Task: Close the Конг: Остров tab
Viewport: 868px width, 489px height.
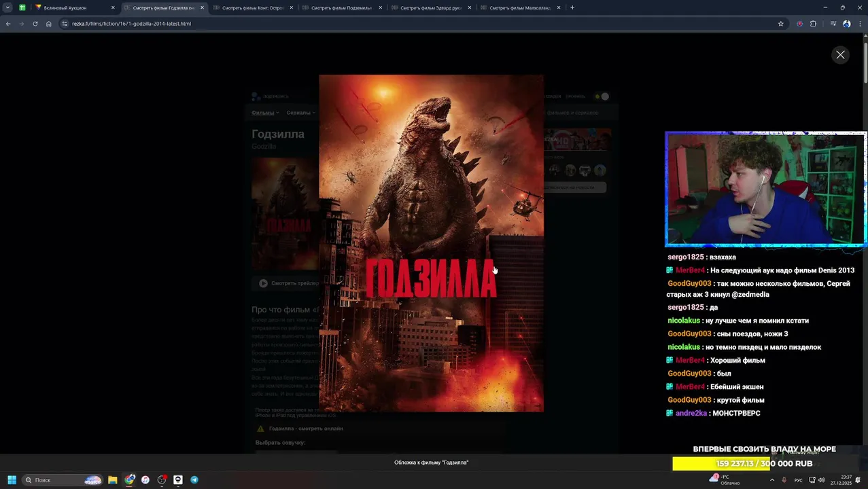Action: coord(291,7)
